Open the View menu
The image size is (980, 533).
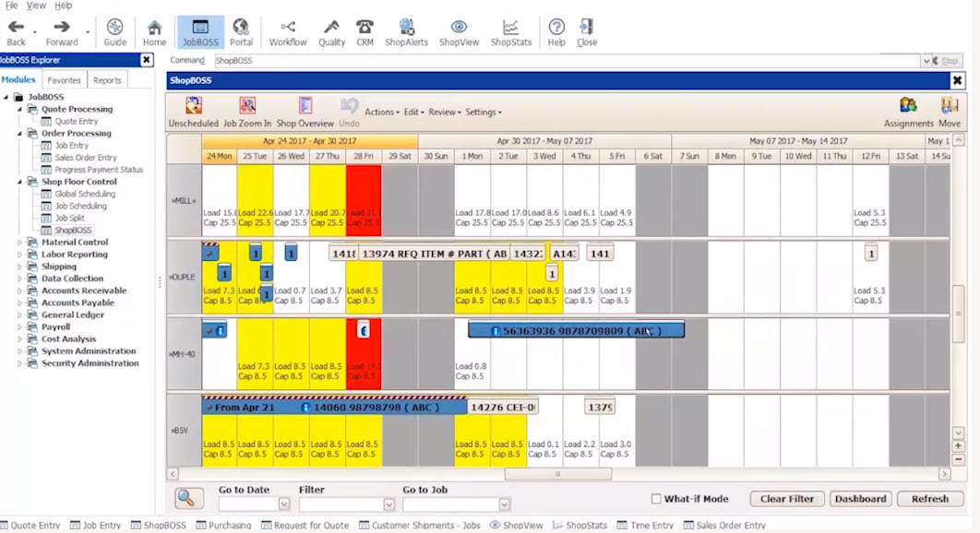pos(34,5)
